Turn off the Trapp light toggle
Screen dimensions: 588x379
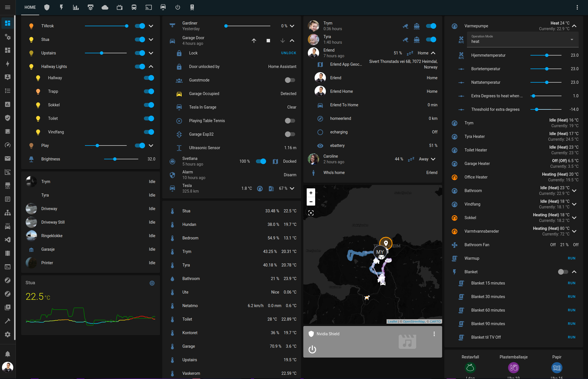pyautogui.click(x=149, y=91)
